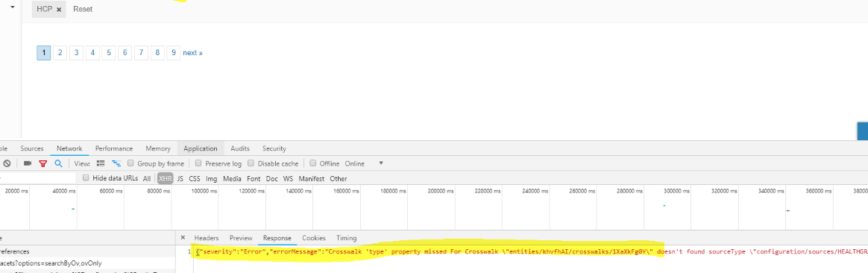Open the Headers request tab

click(x=207, y=238)
